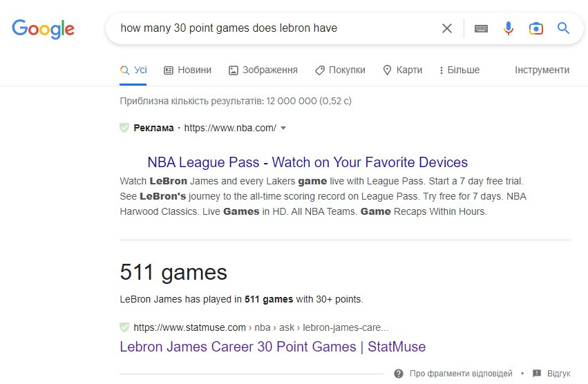This screenshot has height=384, width=588.
Task: Switch to the Зображення tab
Action: 263,70
